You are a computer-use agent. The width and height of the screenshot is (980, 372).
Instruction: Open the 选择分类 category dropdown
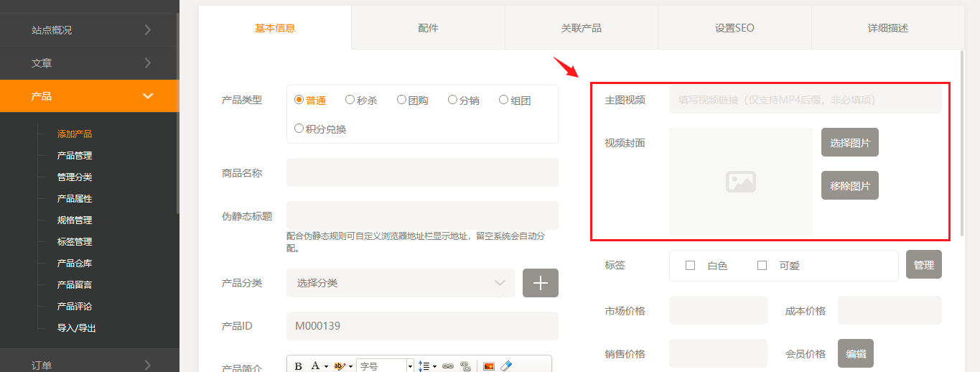click(x=401, y=283)
